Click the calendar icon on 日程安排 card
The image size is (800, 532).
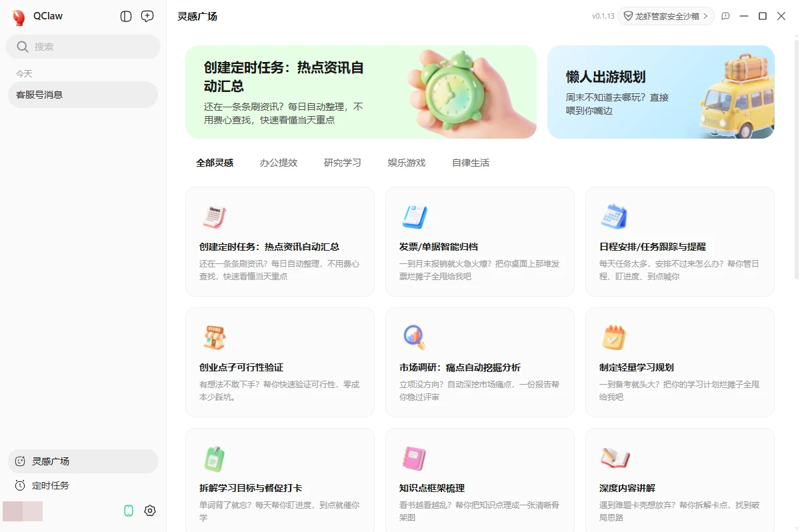(613, 215)
